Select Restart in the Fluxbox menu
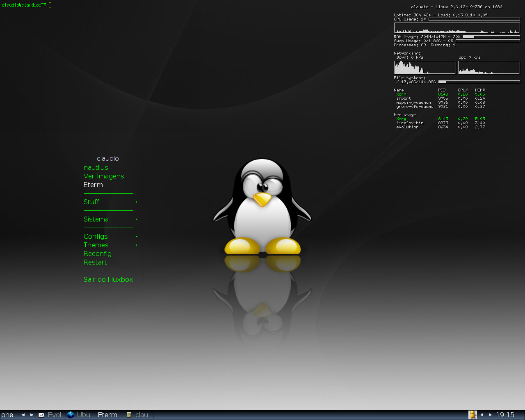The image size is (525, 420). (x=108, y=262)
